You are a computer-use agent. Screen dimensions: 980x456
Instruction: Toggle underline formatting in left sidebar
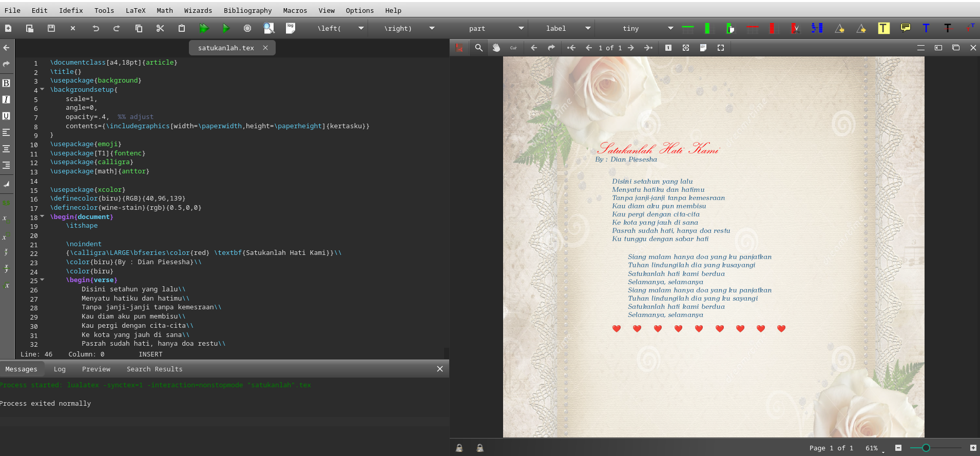click(6, 116)
